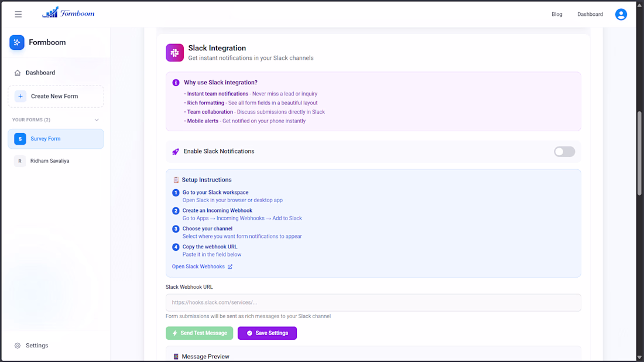The width and height of the screenshot is (644, 362).
Task: Click step 1 number badge
Action: pyautogui.click(x=176, y=193)
